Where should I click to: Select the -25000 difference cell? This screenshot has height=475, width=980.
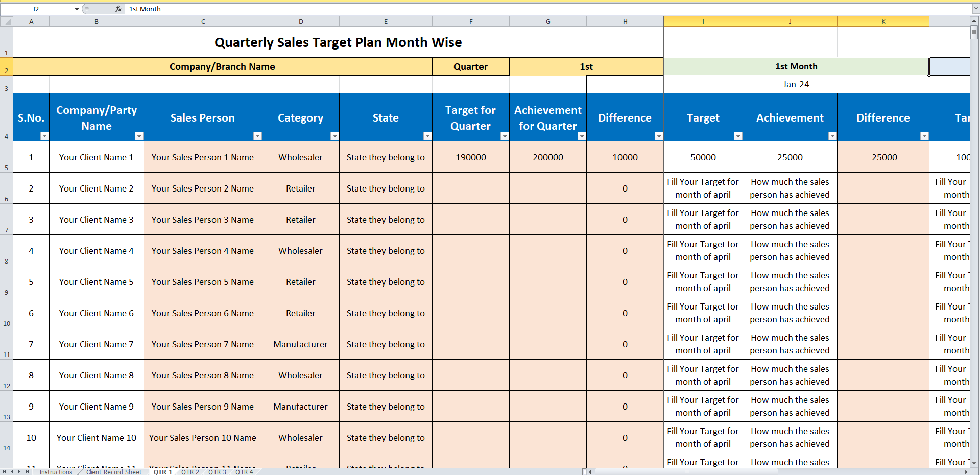pos(883,157)
